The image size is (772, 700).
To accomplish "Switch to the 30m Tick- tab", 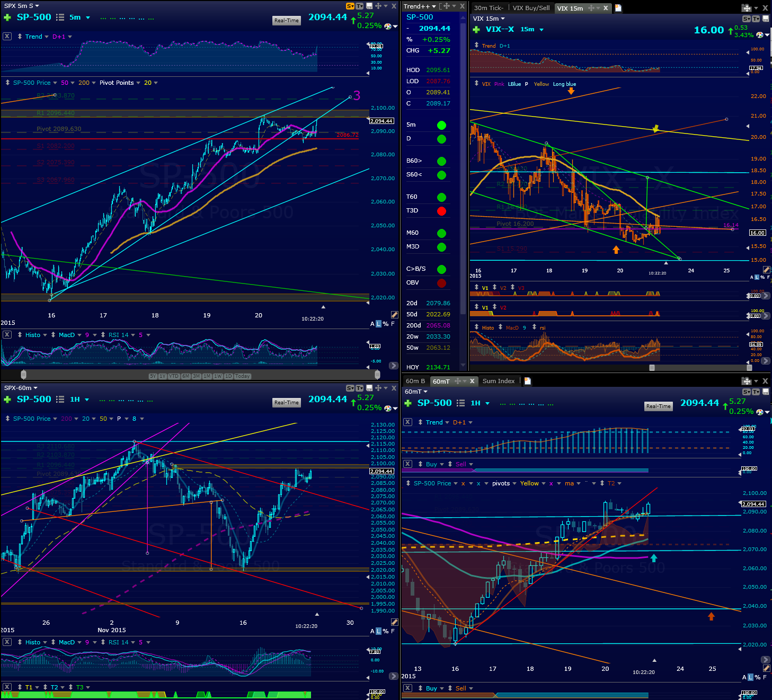I will (489, 8).
